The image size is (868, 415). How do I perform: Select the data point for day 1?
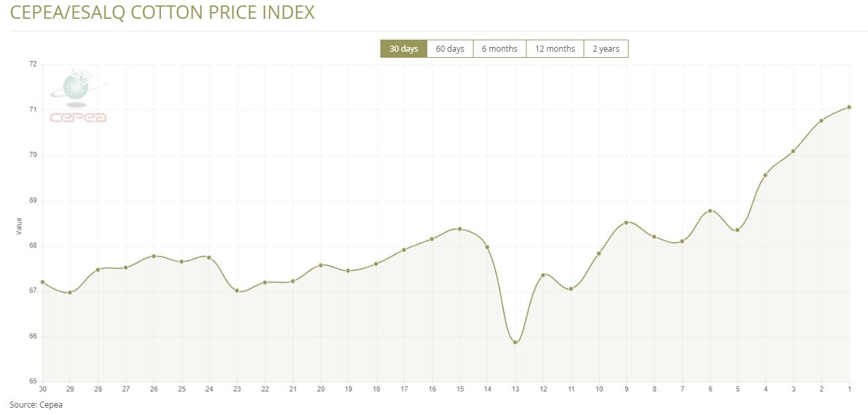pyautogui.click(x=849, y=107)
